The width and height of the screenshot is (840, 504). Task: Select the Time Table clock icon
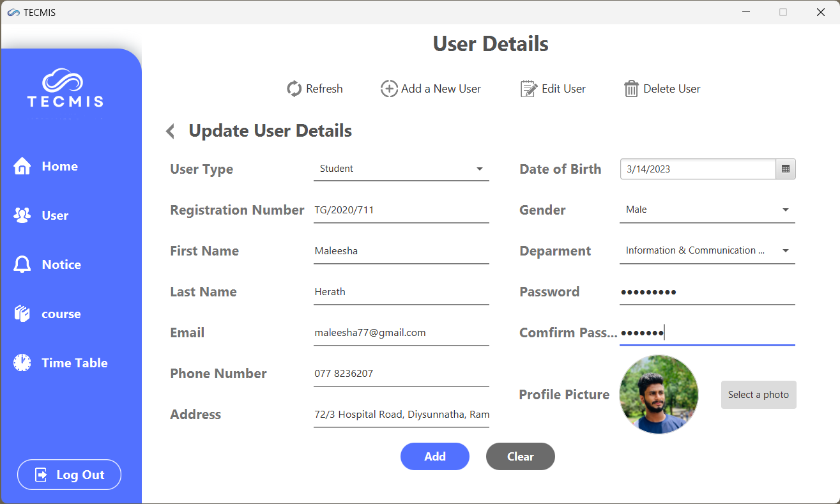[22, 362]
